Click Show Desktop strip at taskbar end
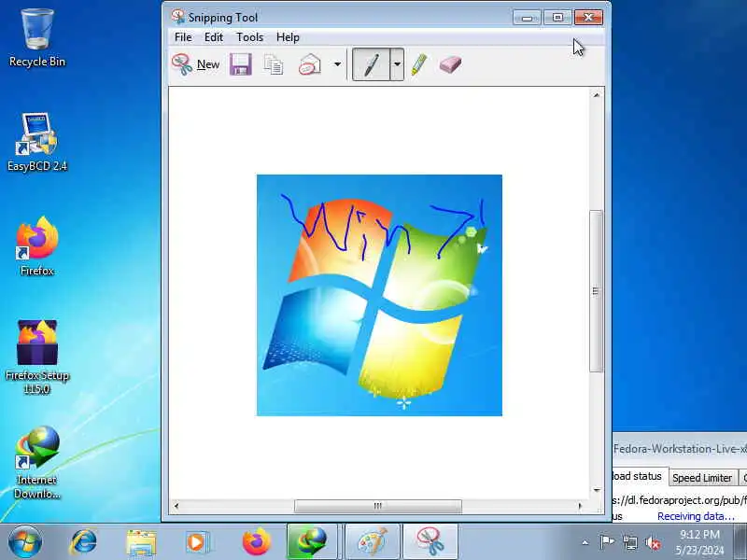This screenshot has height=560, width=747. [x=741, y=542]
